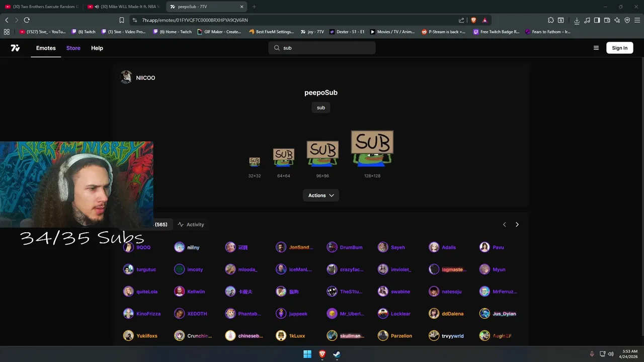
Task: Click the 'natesoju' channel name
Action: coord(452,292)
